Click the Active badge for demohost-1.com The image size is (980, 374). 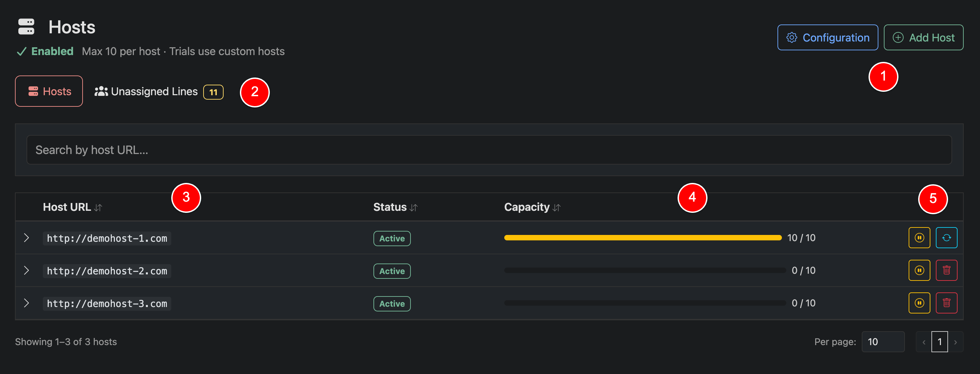pyautogui.click(x=392, y=239)
